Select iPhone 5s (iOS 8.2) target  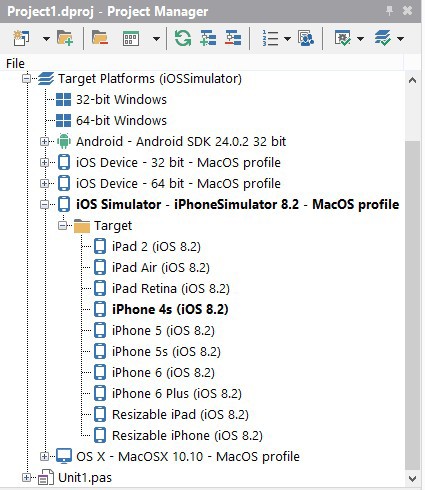point(166,352)
